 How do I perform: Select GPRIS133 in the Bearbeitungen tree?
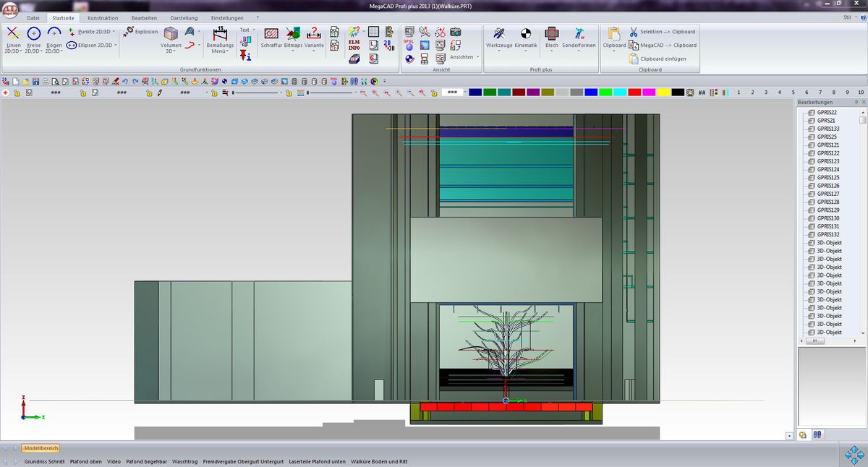[827, 129]
